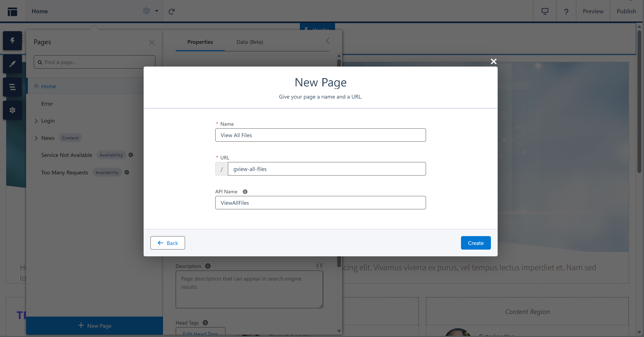Viewport: 644px width, 337px height.
Task: Select Too Many Requests page
Action: (64, 173)
